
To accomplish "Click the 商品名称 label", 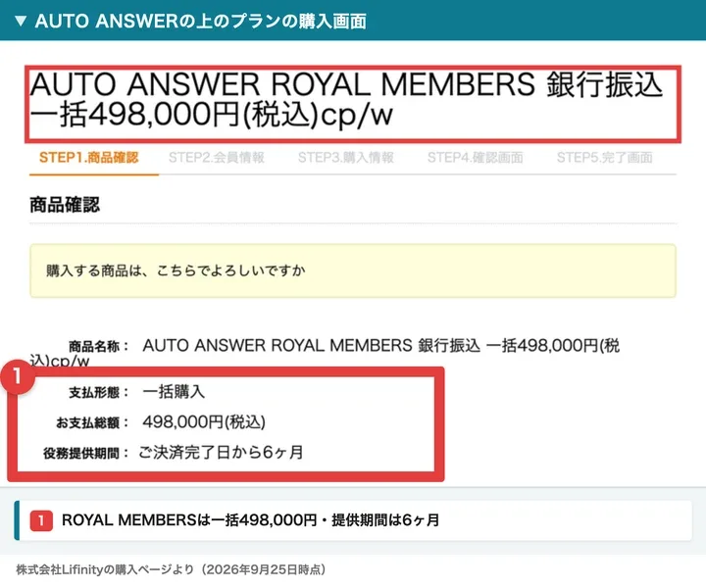I will click(99, 346).
